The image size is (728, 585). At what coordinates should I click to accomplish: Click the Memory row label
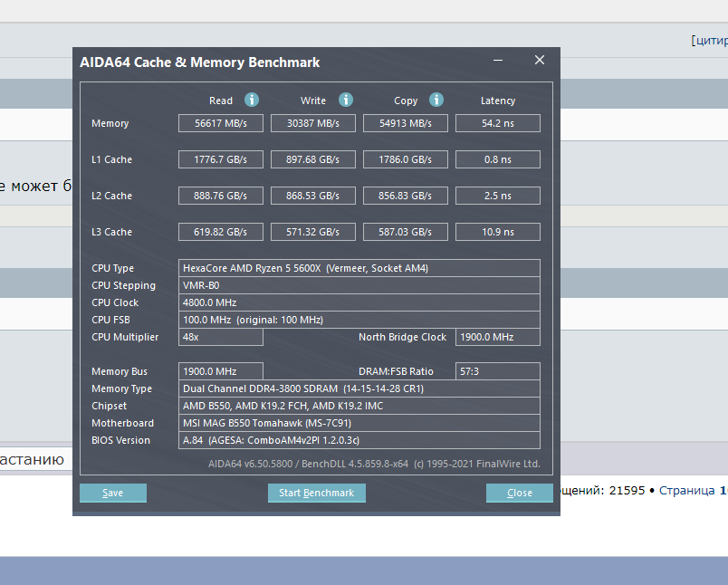pyautogui.click(x=110, y=123)
